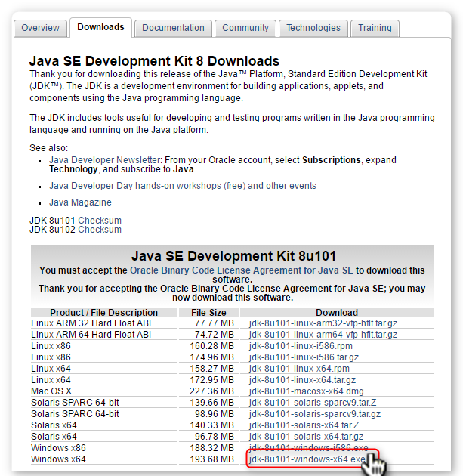This screenshot has width=463, height=476.
Task: Select the Download column header
Action: [337, 313]
